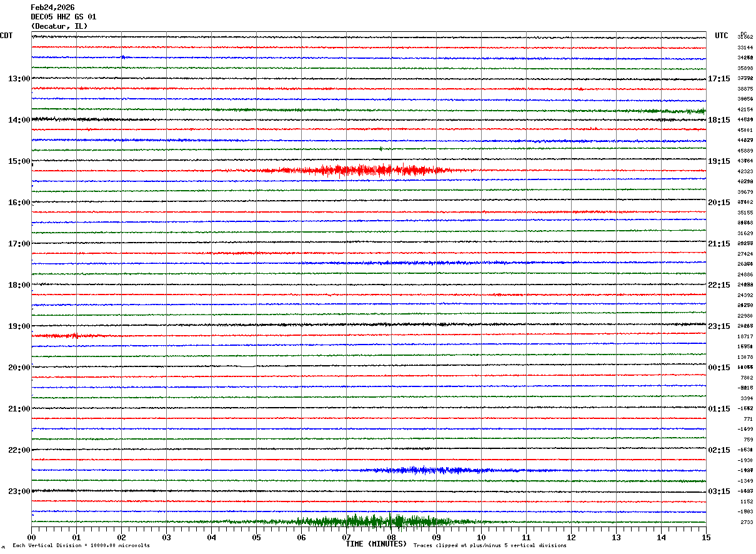Select the 13:00 CDT time label
This screenshot has width=756, height=554.
coord(19,79)
